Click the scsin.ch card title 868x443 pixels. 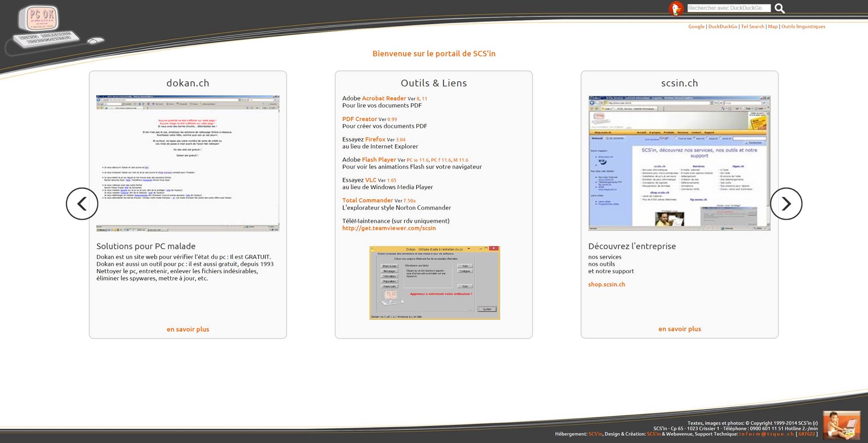tap(679, 83)
